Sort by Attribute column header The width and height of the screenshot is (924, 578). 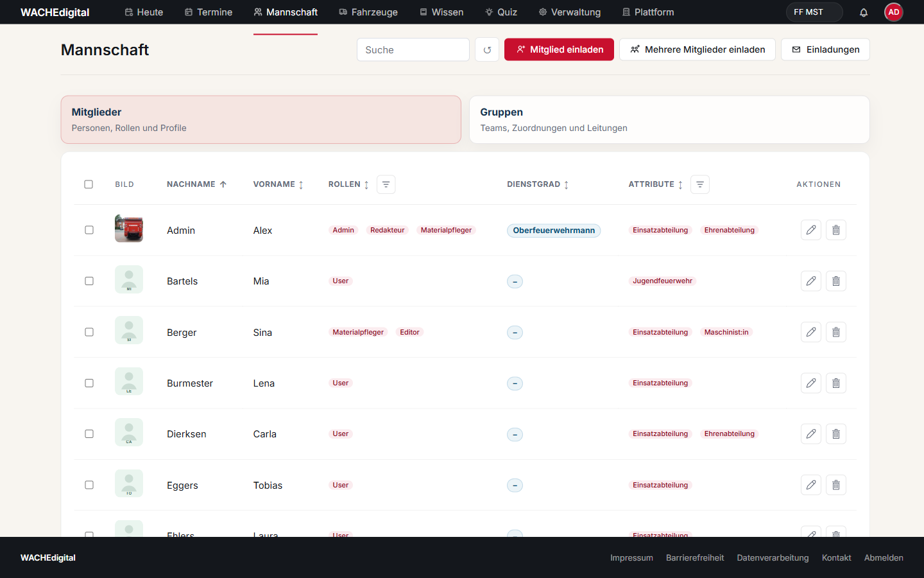click(x=655, y=184)
